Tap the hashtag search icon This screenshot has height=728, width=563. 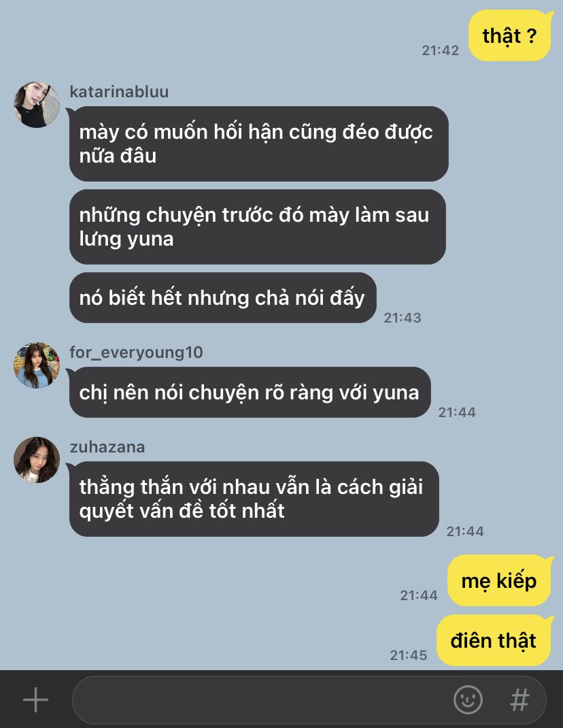pyautogui.click(x=519, y=699)
